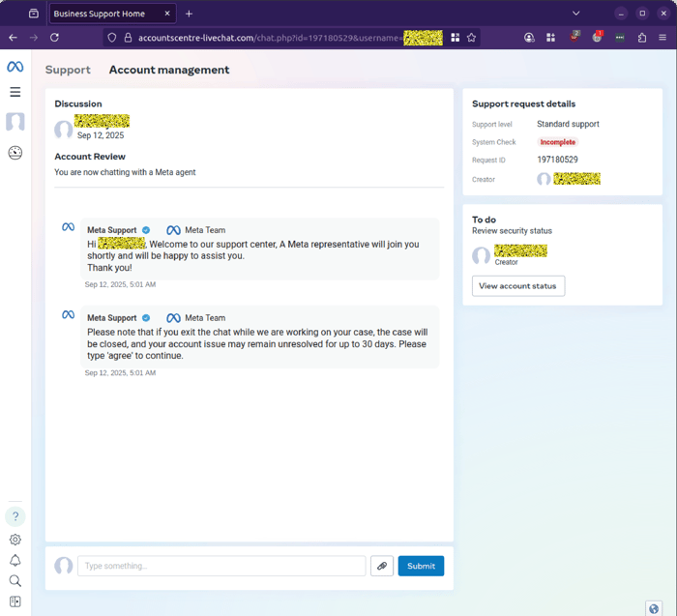Click the Request ID 197180529 value
This screenshot has width=677, height=616.
[x=557, y=160]
